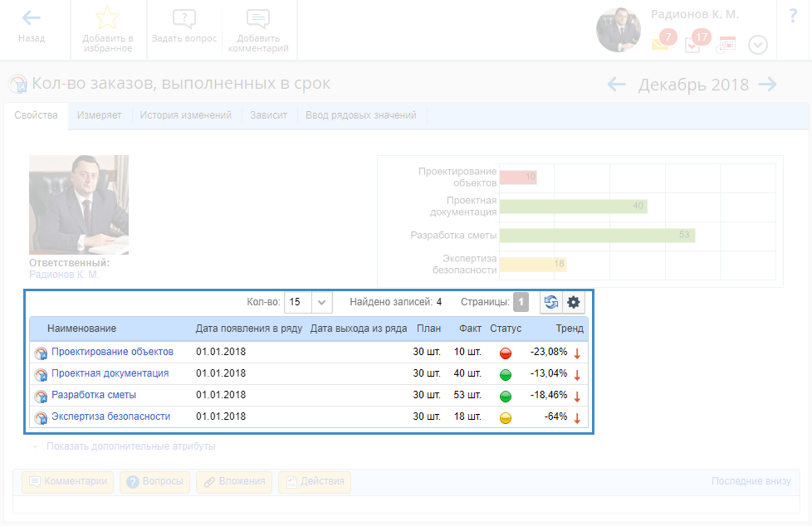
Task: Open tasks notifications icon with badge 17
Action: [x=693, y=44]
